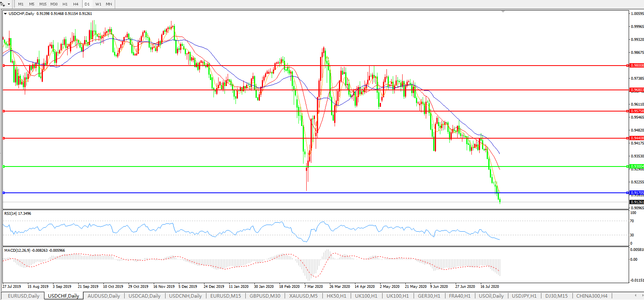Select the green 0.9300 horizontal line handle

click(x=4, y=166)
